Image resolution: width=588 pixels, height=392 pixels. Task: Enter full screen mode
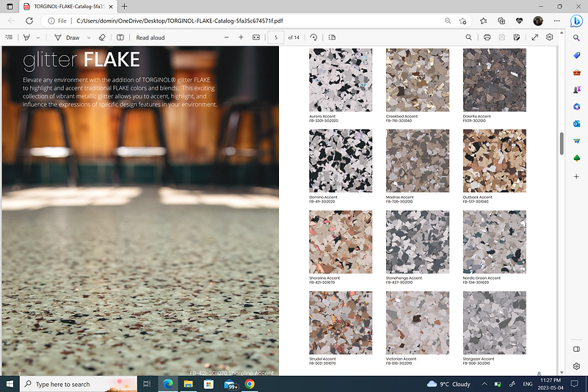coord(534,37)
